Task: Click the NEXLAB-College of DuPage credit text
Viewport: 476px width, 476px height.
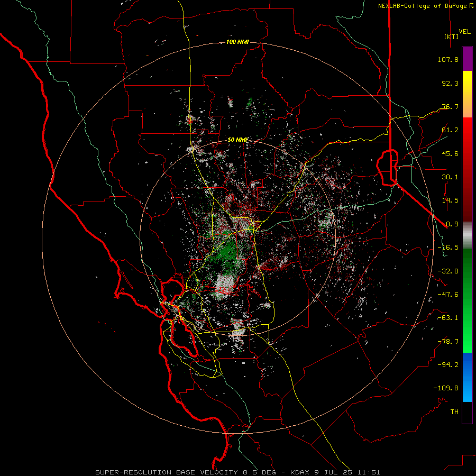Action: coord(422,6)
